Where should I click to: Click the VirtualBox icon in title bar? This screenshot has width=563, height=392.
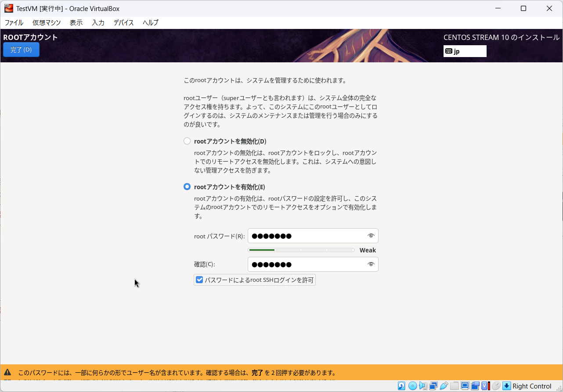point(9,8)
